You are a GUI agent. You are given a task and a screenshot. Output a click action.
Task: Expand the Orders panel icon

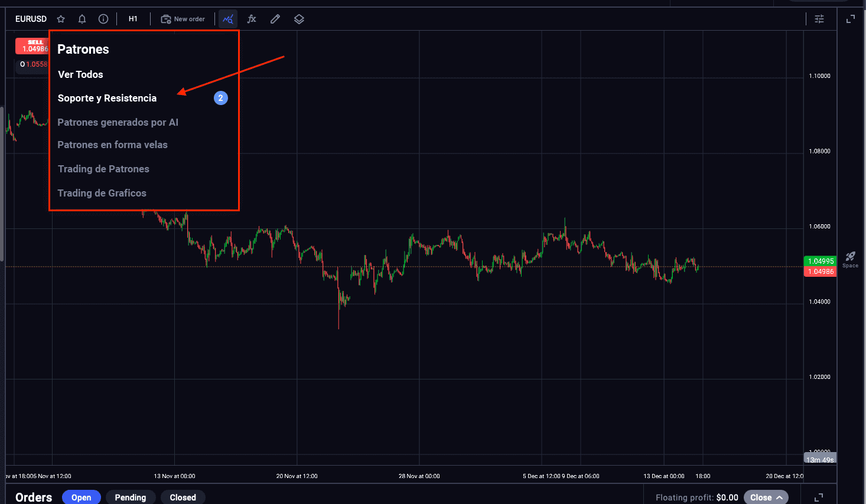coord(819,496)
